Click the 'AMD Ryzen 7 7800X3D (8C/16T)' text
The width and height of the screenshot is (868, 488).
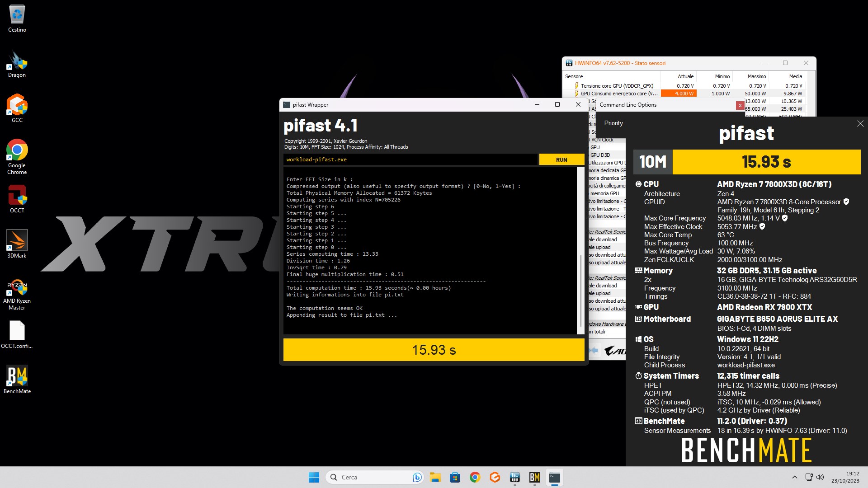pyautogui.click(x=774, y=184)
